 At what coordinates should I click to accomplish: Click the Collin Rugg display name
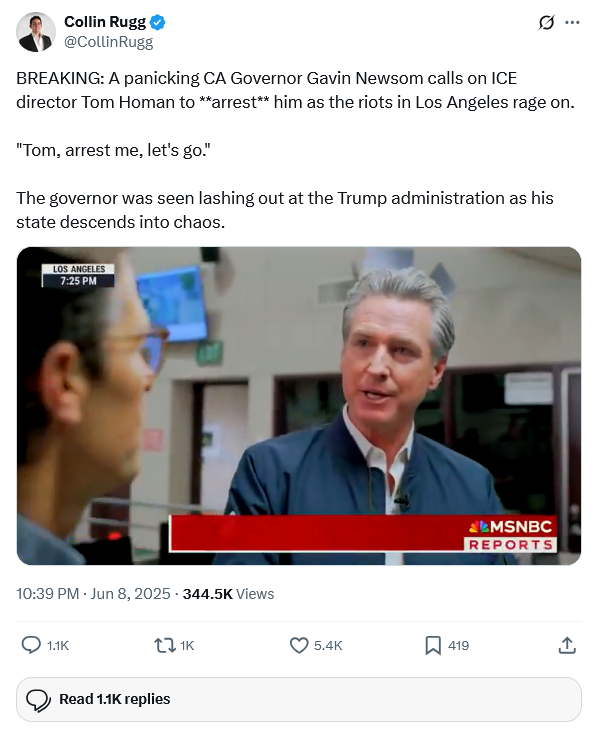pyautogui.click(x=105, y=22)
